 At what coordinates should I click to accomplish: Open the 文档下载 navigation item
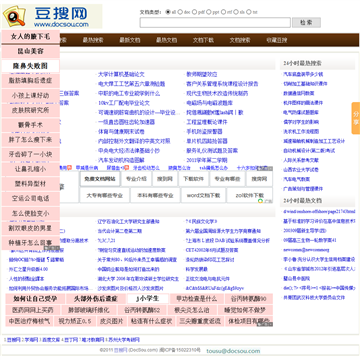pos(203,40)
